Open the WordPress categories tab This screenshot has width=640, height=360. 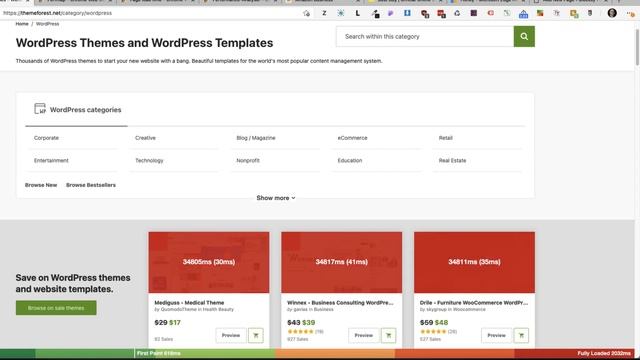pos(77,110)
